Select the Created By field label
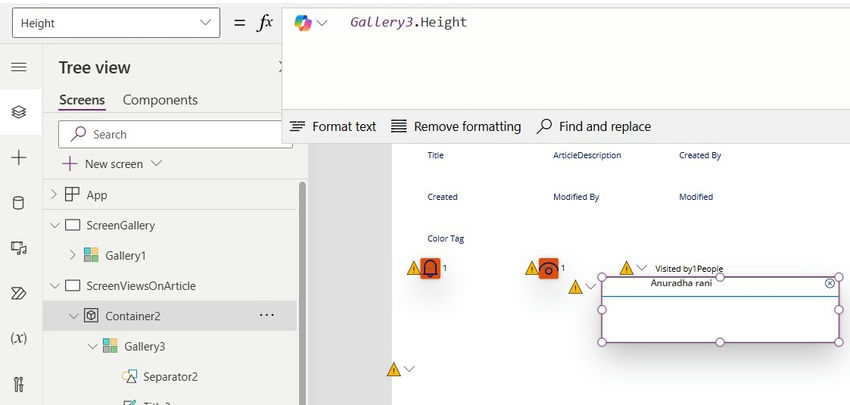 pyautogui.click(x=700, y=155)
